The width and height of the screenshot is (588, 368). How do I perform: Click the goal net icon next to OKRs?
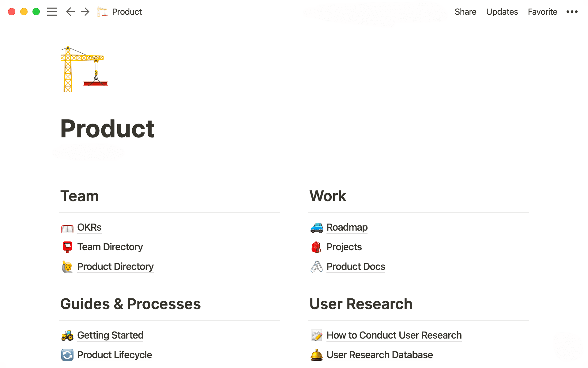(x=67, y=228)
